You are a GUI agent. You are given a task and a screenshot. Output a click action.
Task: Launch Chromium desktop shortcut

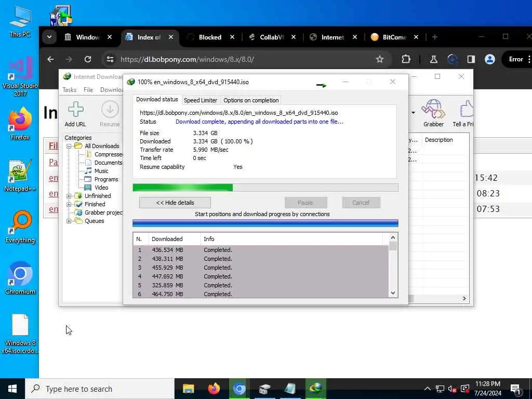[20, 278]
